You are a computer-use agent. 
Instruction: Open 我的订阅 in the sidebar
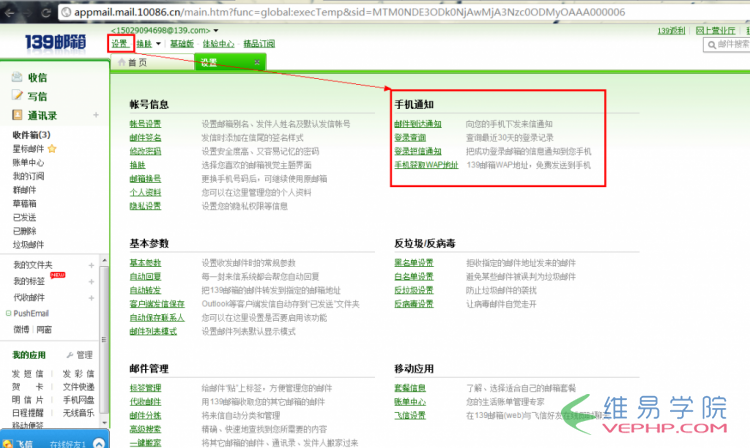tap(28, 176)
